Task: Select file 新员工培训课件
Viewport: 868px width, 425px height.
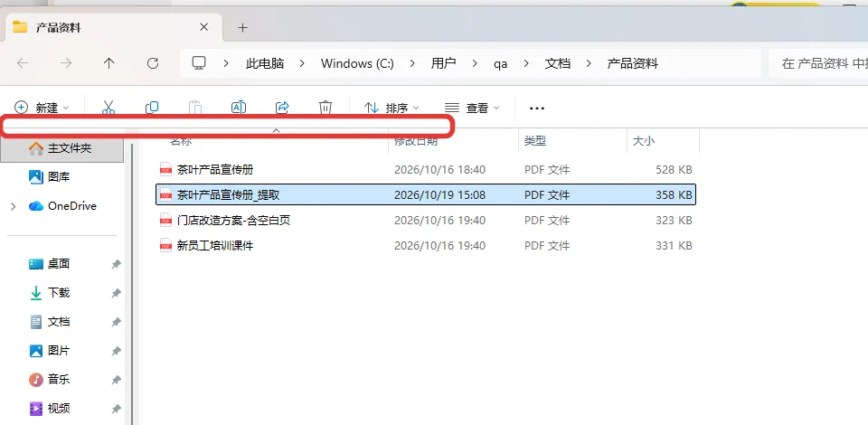Action: pyautogui.click(x=215, y=246)
